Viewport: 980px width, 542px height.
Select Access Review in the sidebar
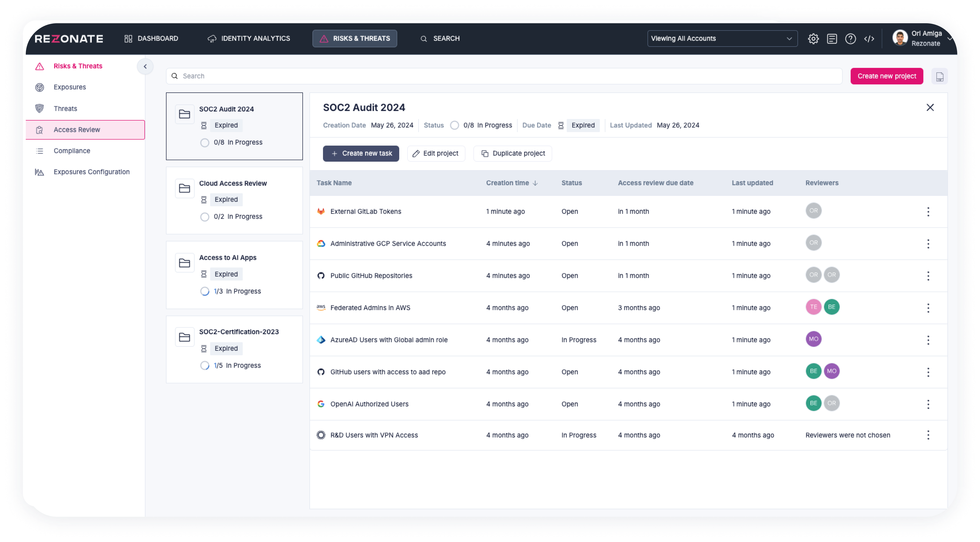click(x=85, y=130)
